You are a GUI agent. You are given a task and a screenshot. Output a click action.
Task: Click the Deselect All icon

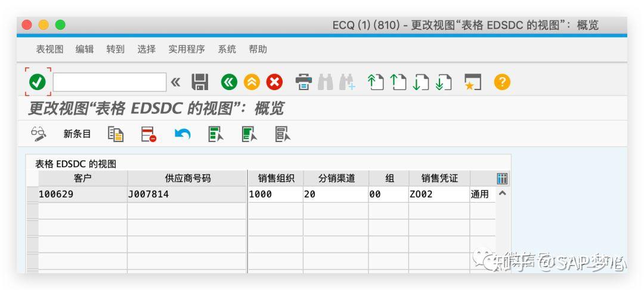click(x=283, y=134)
